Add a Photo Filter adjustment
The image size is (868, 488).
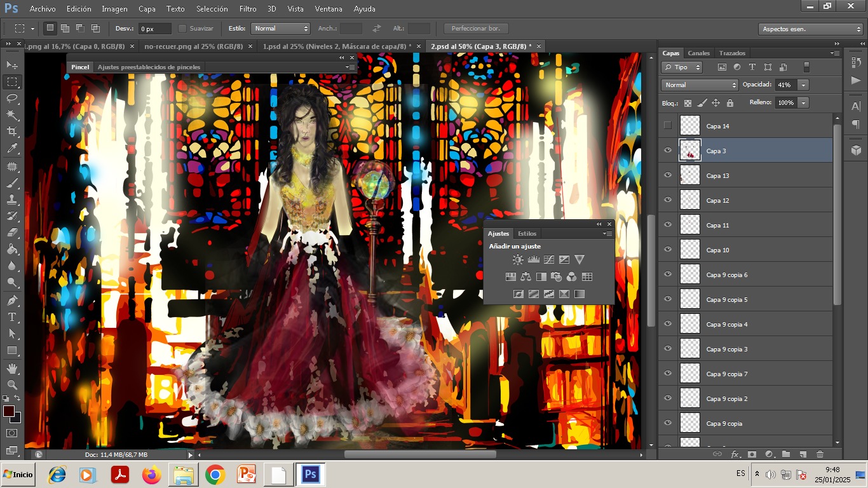point(556,276)
